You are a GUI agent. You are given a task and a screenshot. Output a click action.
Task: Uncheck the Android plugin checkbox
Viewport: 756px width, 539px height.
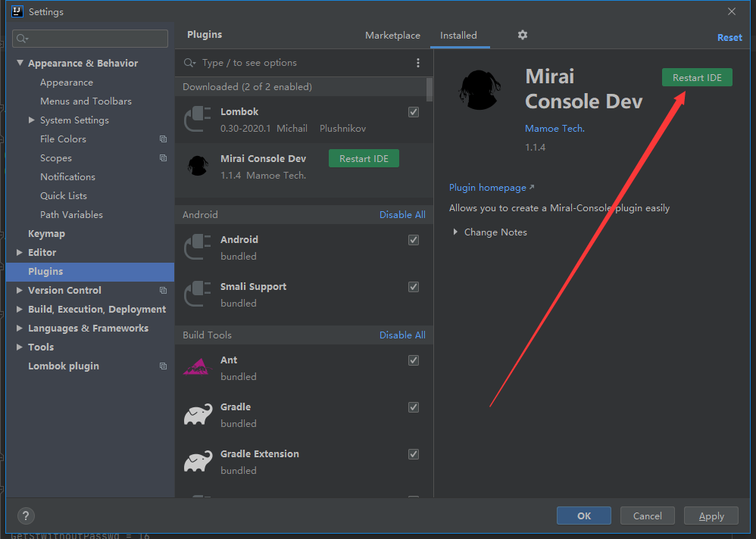click(414, 240)
